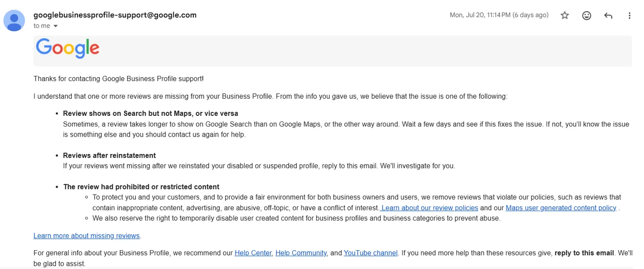Click the bold 'reply to this email' text

pyautogui.click(x=584, y=253)
